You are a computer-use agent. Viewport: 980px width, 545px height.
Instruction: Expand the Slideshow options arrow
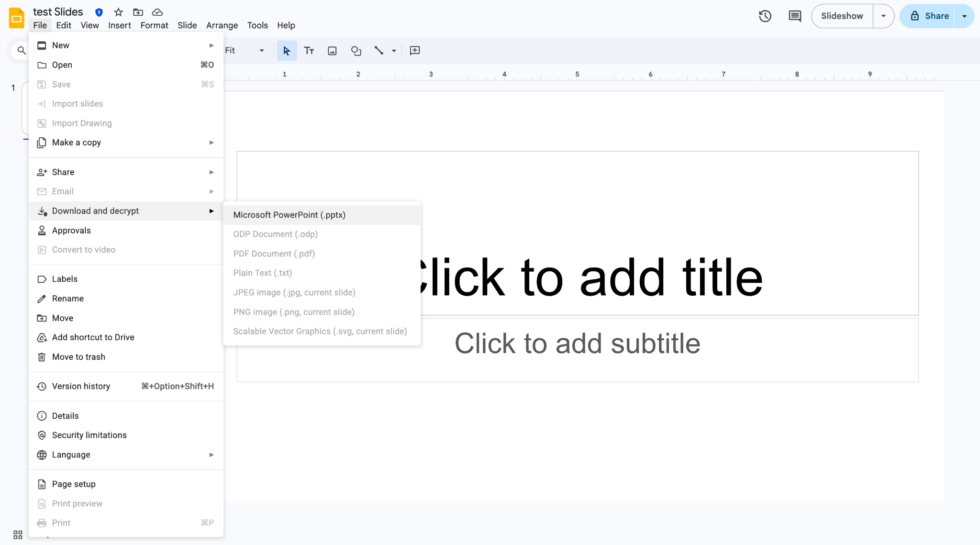883,16
